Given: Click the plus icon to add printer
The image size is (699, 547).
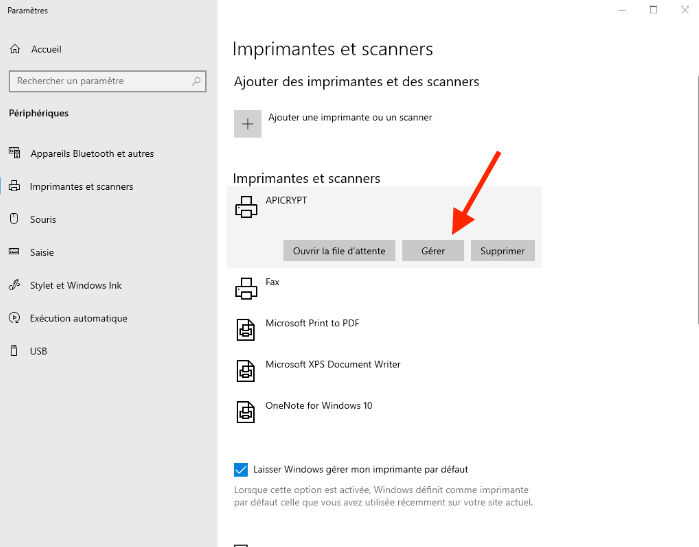Looking at the screenshot, I should point(247,124).
